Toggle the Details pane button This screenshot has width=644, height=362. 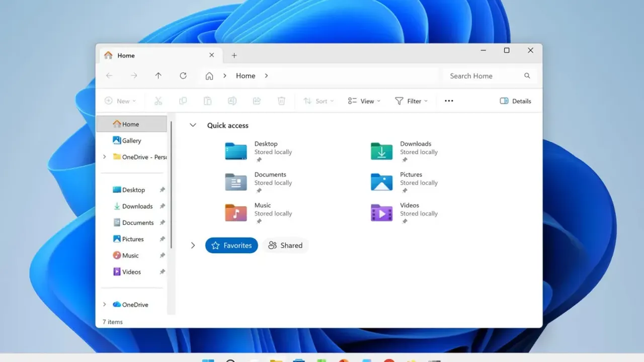(516, 101)
